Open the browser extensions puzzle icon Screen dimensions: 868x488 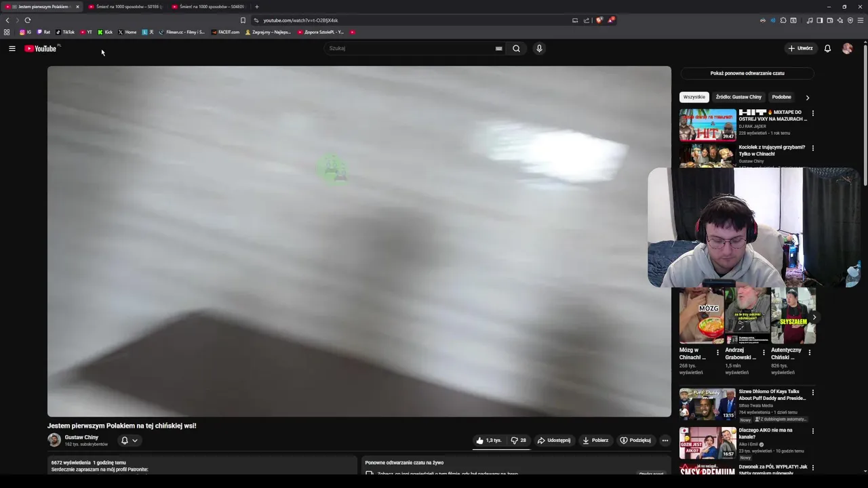pyautogui.click(x=783, y=20)
